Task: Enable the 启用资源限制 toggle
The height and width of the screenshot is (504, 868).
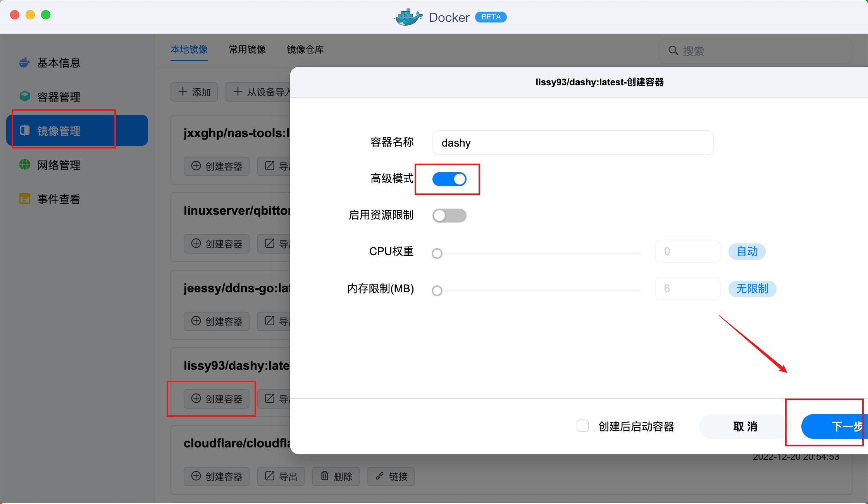Action: pyautogui.click(x=449, y=215)
